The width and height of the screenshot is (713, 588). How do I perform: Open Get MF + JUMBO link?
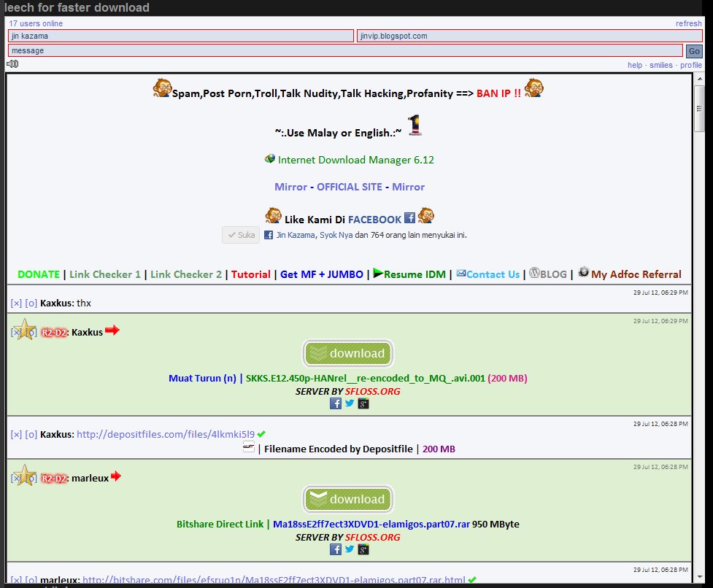(x=322, y=274)
